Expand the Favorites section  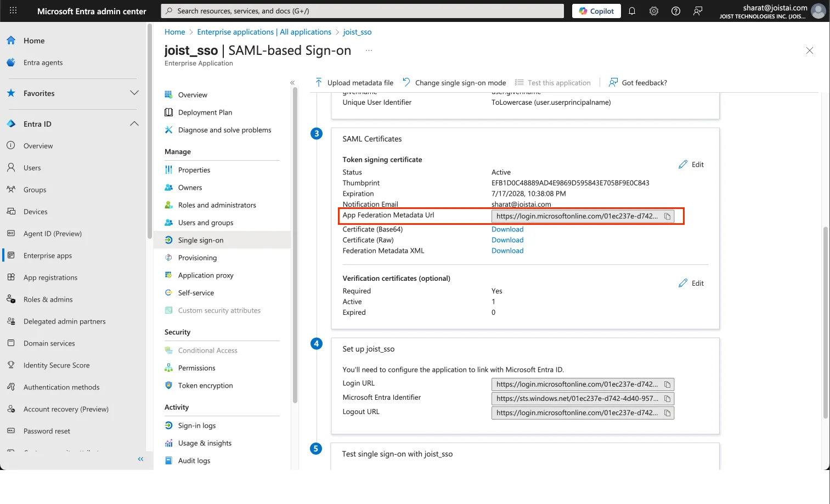pos(134,93)
